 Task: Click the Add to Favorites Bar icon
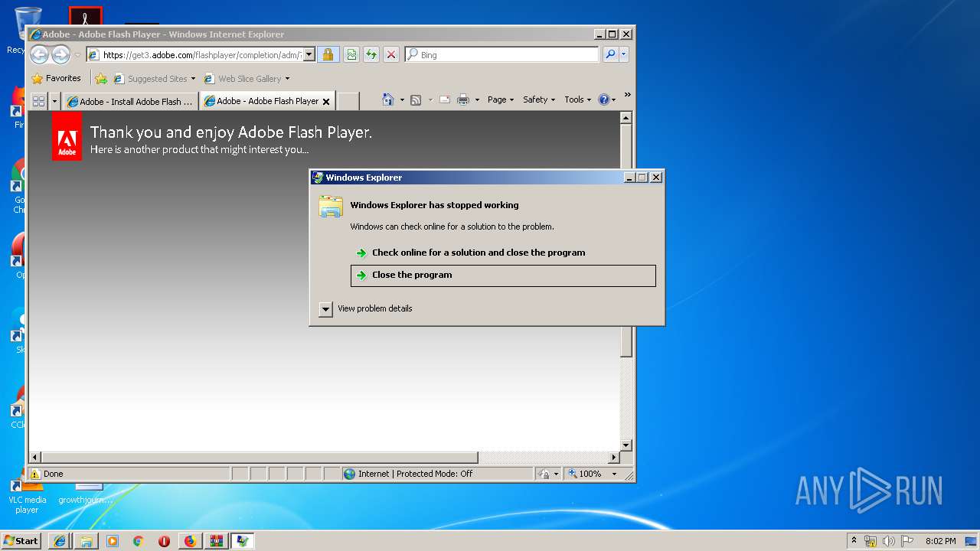101,78
